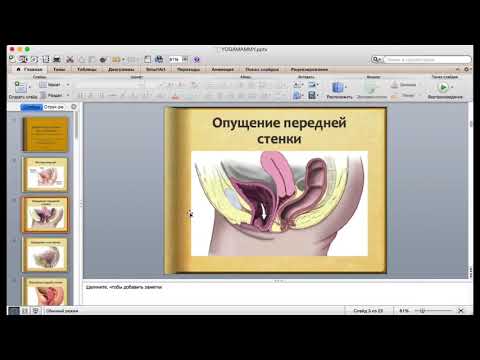This screenshot has width=480, height=360.
Task: Select the fourth slide thumbnail
Action: pyautogui.click(x=45, y=254)
